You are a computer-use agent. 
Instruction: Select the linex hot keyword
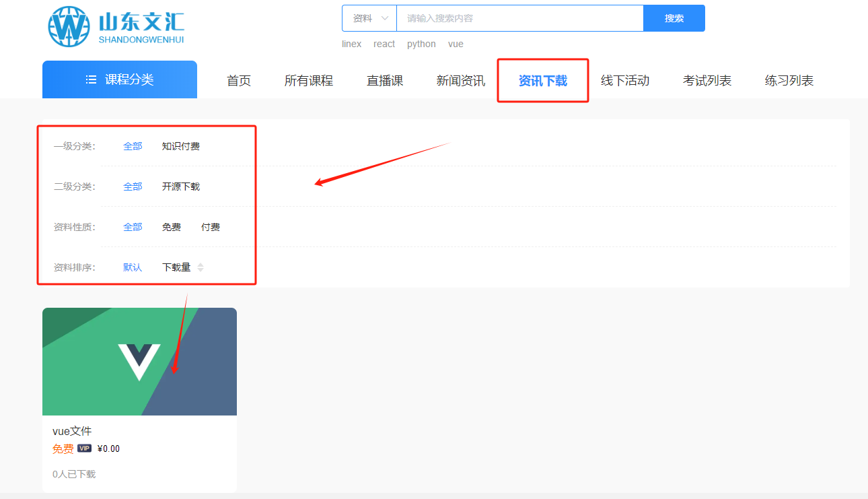(x=351, y=44)
